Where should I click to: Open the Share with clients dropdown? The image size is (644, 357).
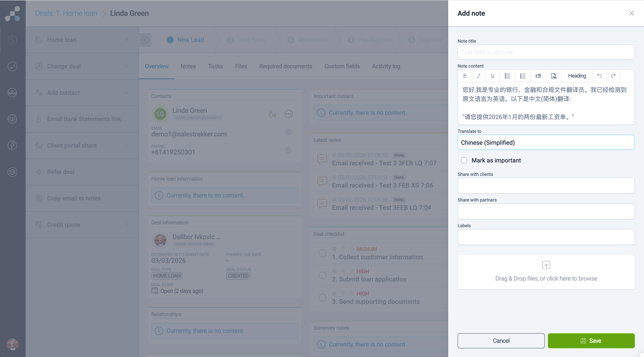(x=546, y=185)
